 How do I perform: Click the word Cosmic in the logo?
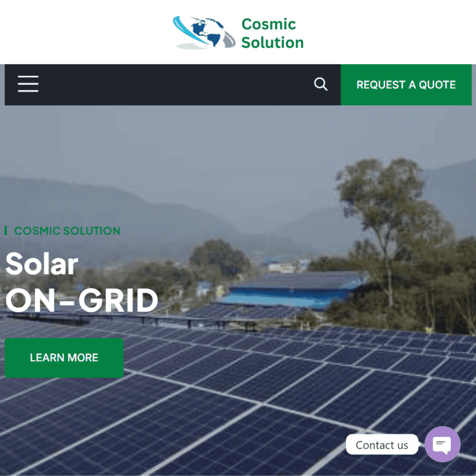(268, 24)
